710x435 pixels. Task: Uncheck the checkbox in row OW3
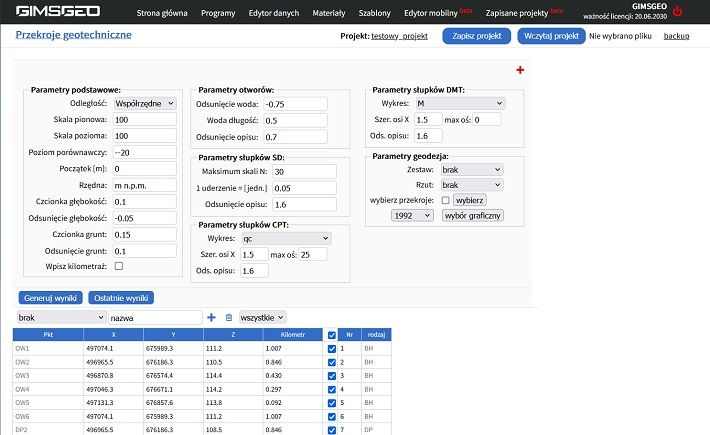[x=331, y=376]
